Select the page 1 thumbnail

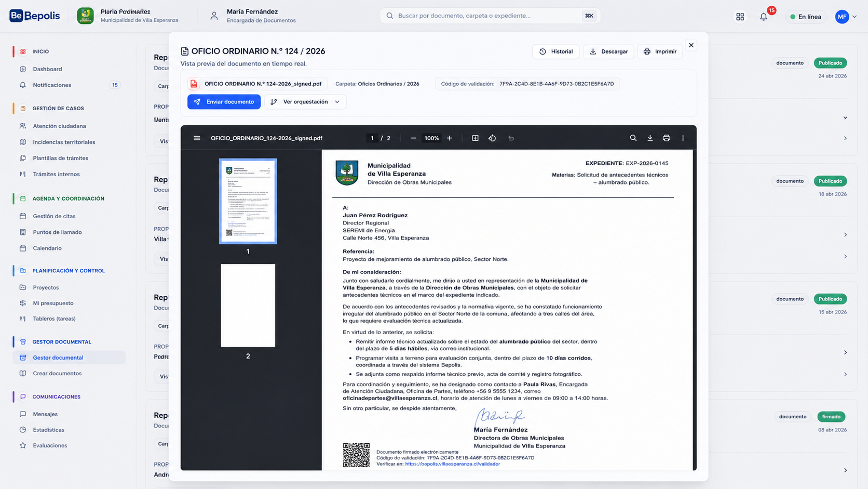(248, 201)
